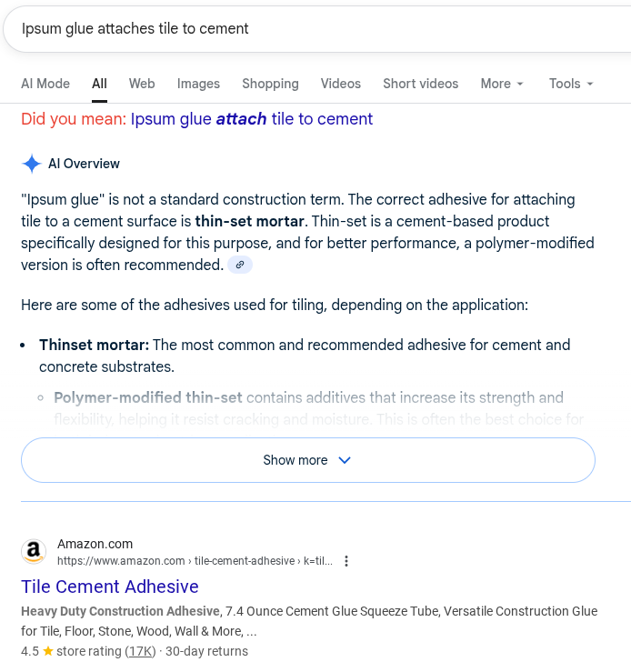
Task: Go to the Short videos tab
Action: point(420,84)
